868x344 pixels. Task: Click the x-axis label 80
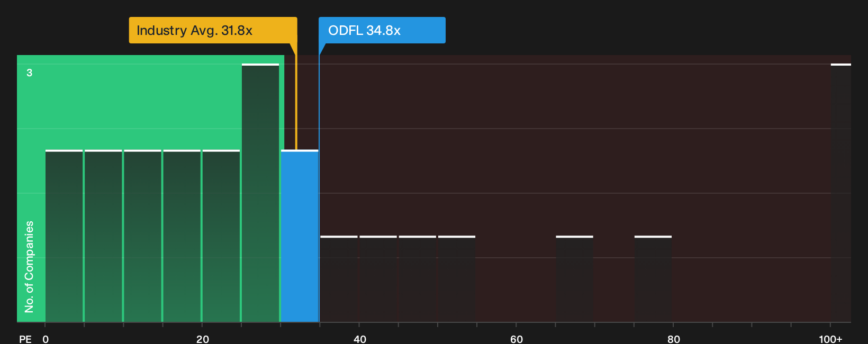click(x=674, y=339)
